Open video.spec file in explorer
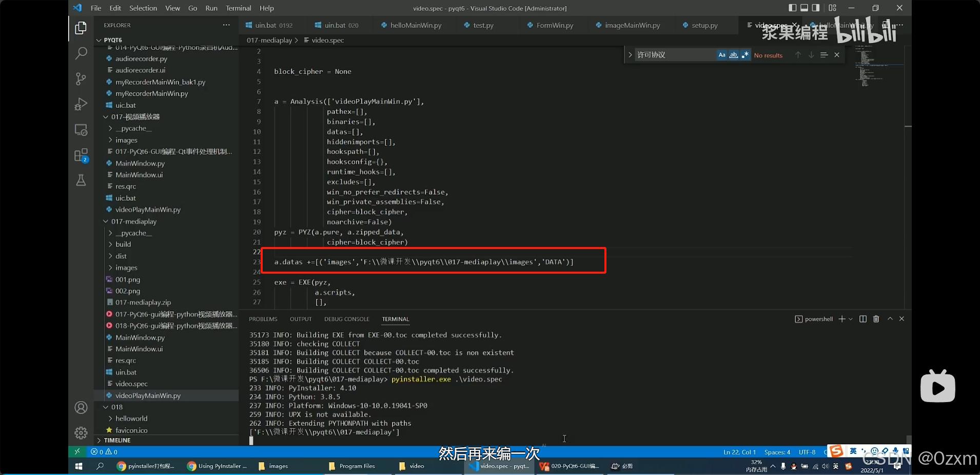 coord(131,384)
